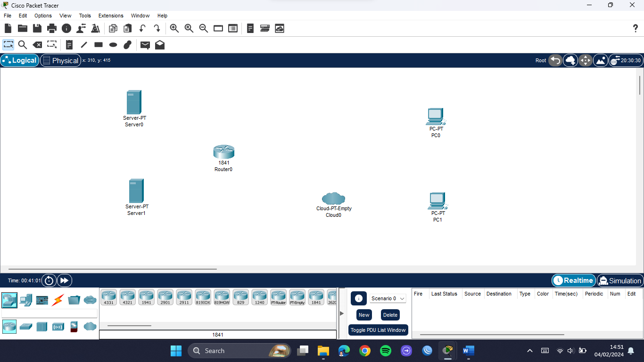Viewport: 644px width, 362px height.
Task: Print the workspace with the printer icon
Action: [x=52, y=28]
